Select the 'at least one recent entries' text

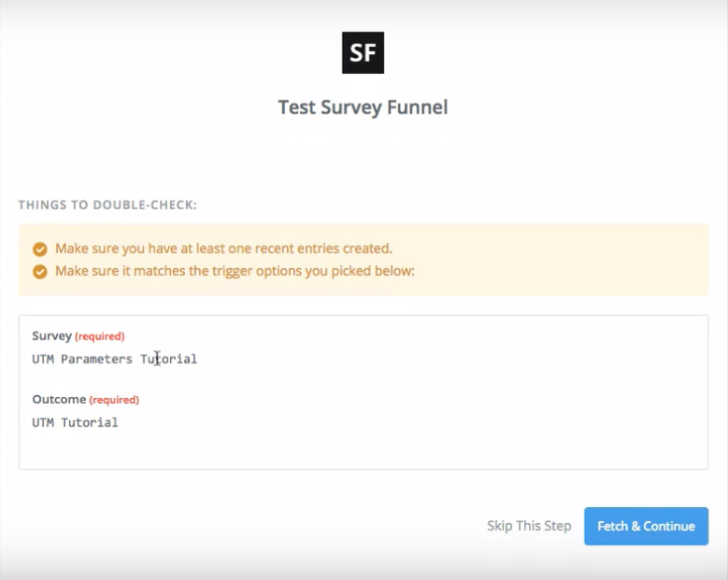click(x=223, y=248)
